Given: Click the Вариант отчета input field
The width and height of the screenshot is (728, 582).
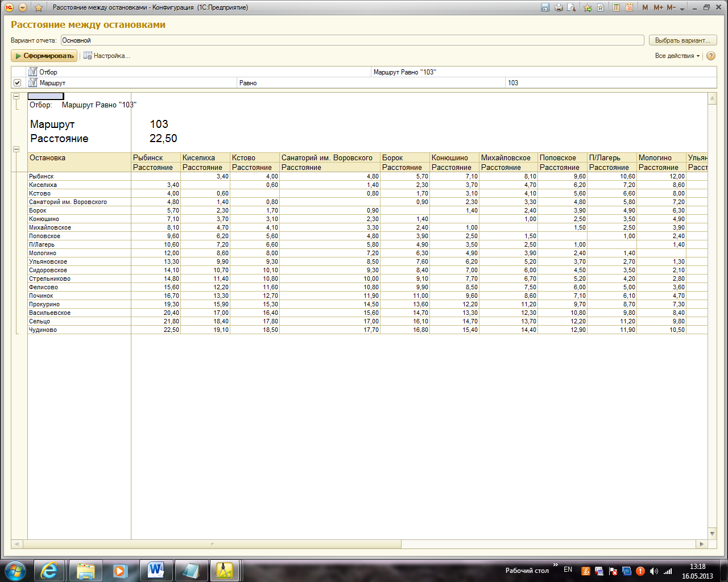Looking at the screenshot, I should pyautogui.click(x=352, y=40).
